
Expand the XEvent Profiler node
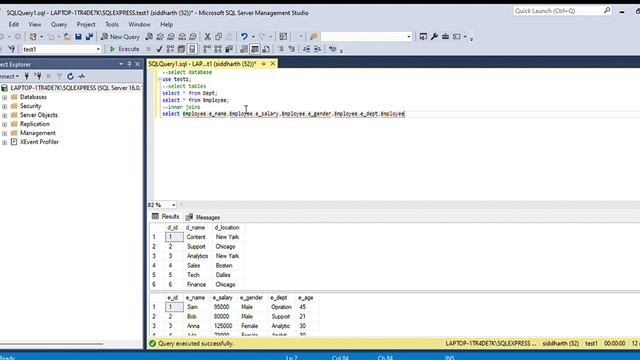click(4, 142)
